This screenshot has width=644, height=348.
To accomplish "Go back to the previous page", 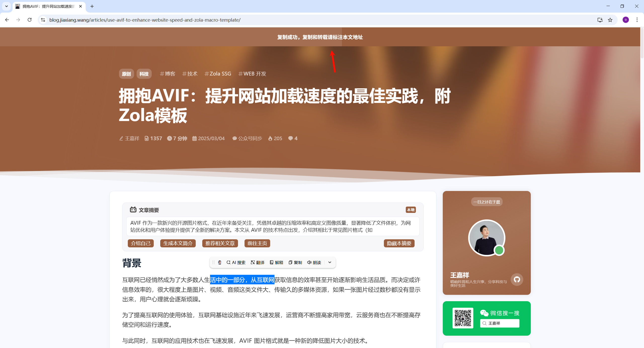I will coord(7,20).
